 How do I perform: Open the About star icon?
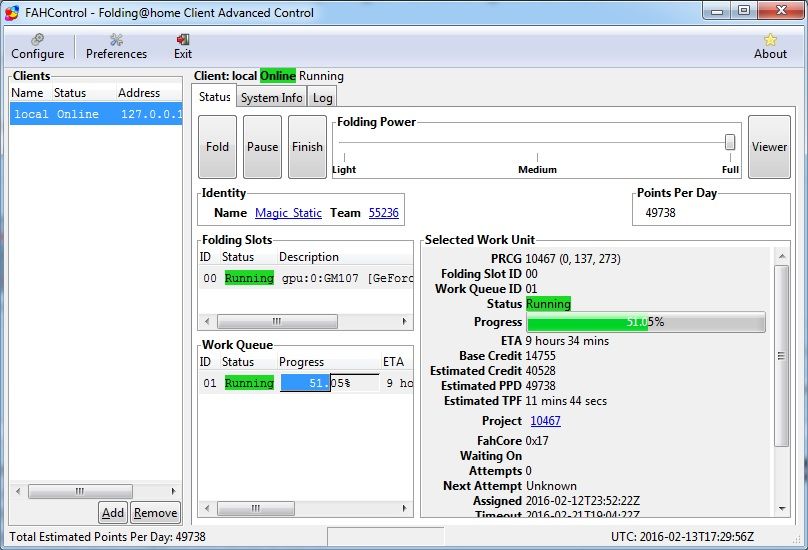tap(770, 47)
